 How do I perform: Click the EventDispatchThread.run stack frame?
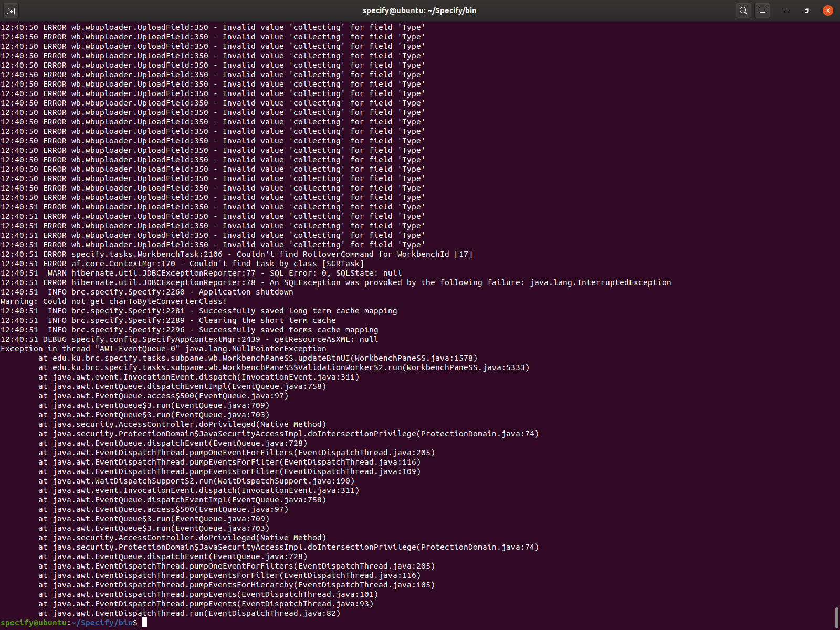[189, 613]
